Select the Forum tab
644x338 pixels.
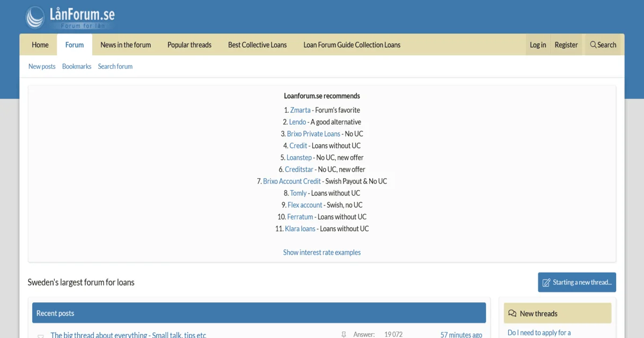75,45
